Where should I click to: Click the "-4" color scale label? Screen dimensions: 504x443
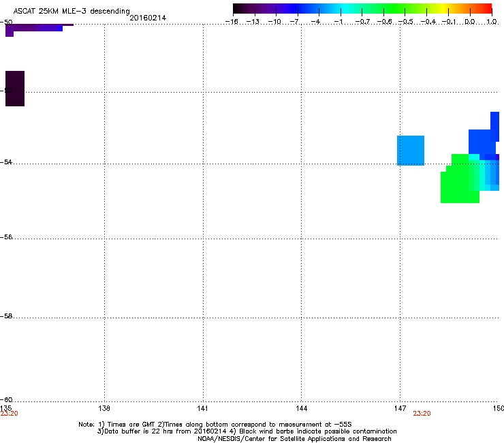(x=315, y=22)
